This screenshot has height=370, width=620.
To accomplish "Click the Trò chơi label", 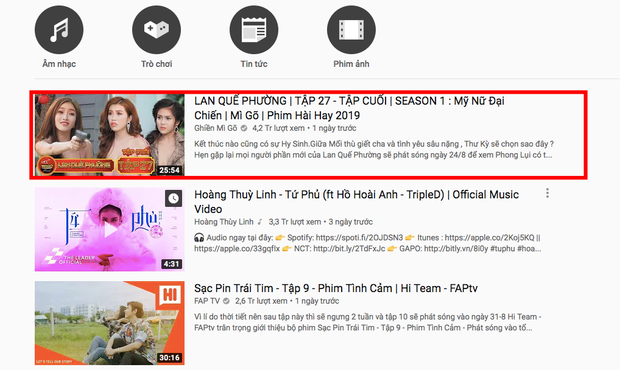I will [157, 64].
